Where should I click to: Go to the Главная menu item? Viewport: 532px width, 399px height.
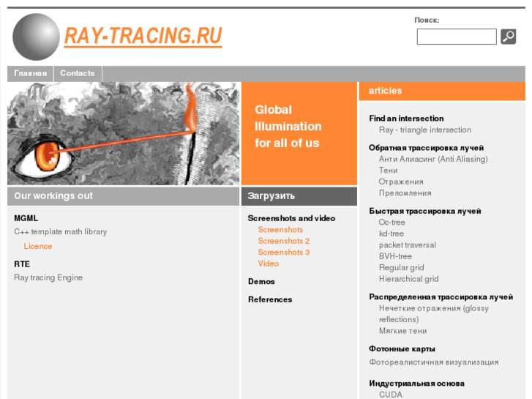[x=30, y=73]
